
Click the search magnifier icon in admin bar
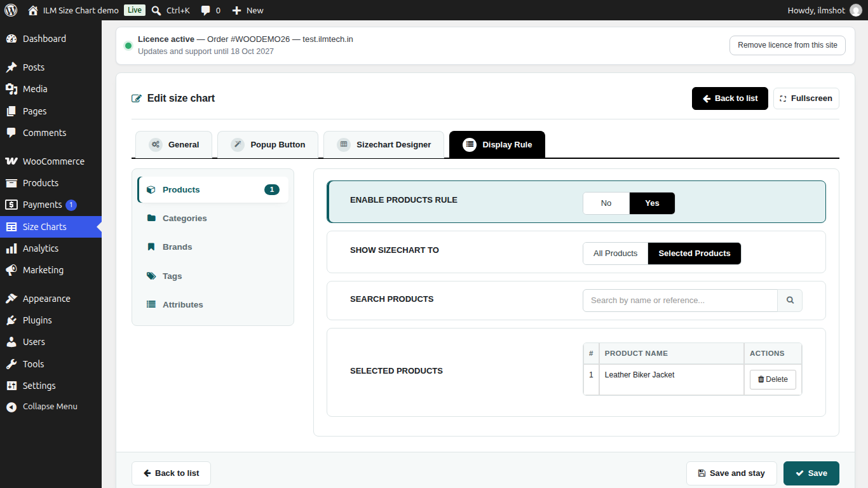(x=156, y=10)
